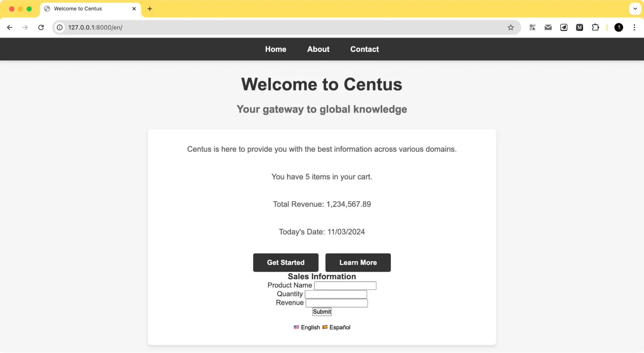Go to the About nav item
Screen dimensions: 644x353
pos(318,49)
